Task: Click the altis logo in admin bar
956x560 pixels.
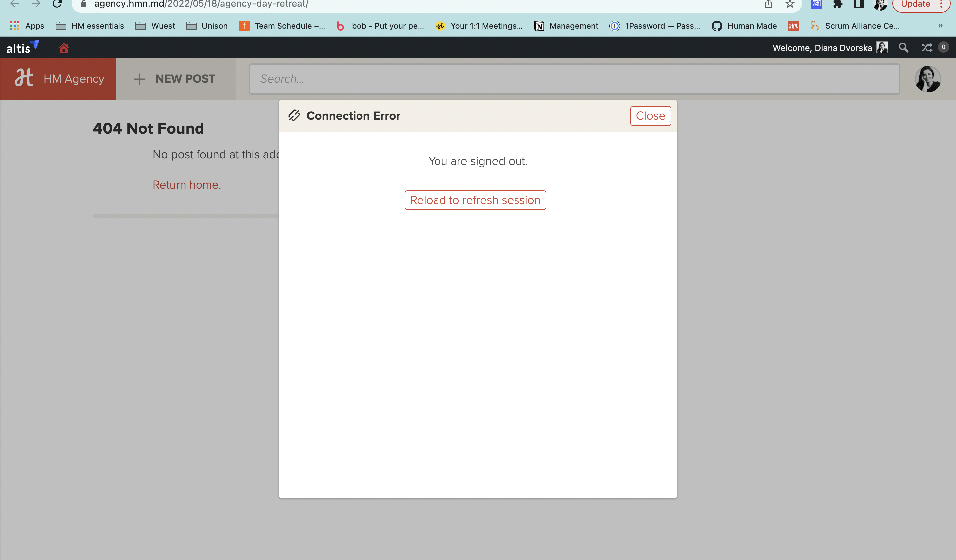Action: [22, 48]
